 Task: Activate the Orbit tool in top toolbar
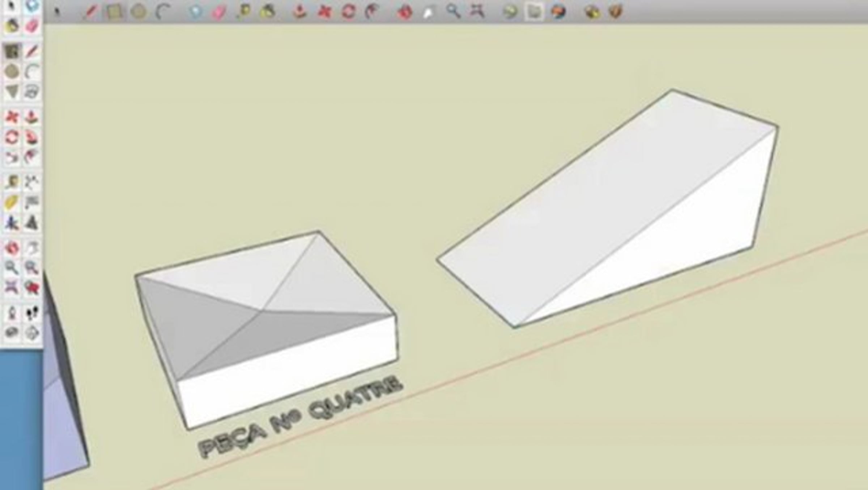pyautogui.click(x=404, y=13)
